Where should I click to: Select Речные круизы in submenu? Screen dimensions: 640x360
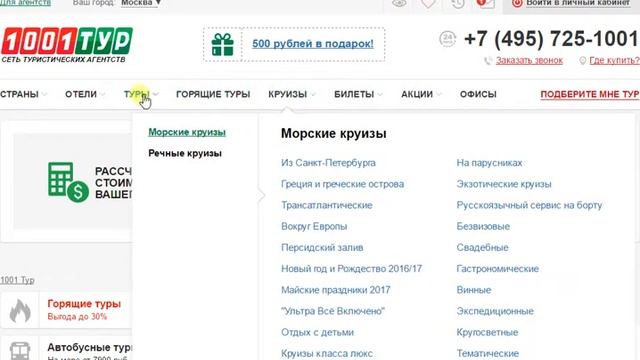[185, 153]
